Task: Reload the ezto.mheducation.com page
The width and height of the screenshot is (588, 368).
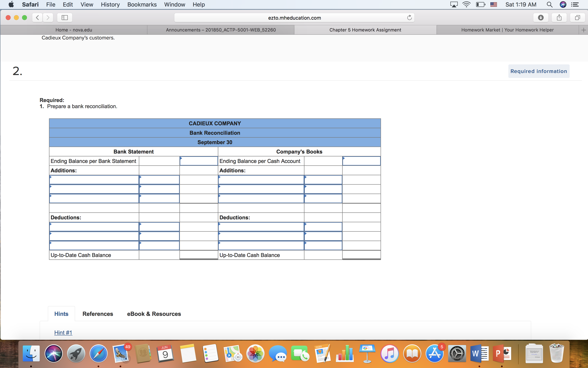Action: point(409,18)
